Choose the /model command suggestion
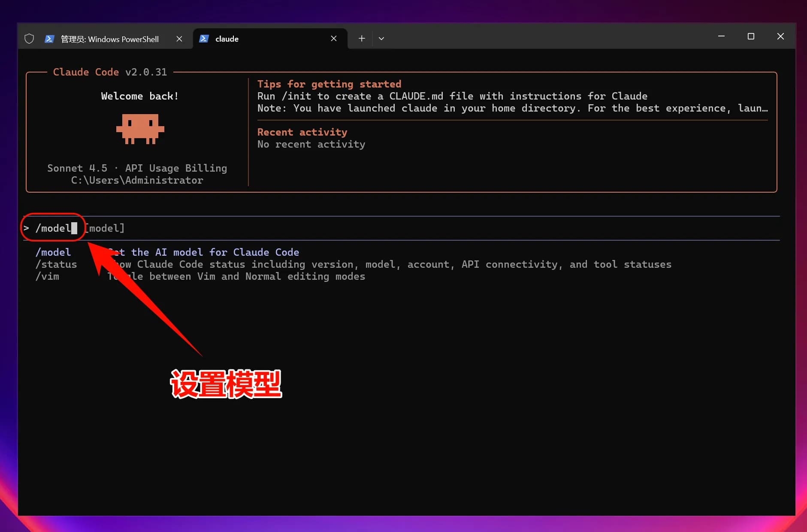Viewport: 807px width, 532px height. 53,252
